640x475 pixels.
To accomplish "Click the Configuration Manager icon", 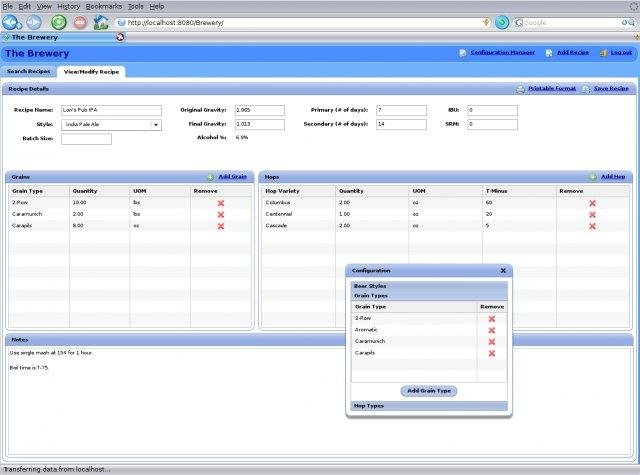I will pos(463,53).
